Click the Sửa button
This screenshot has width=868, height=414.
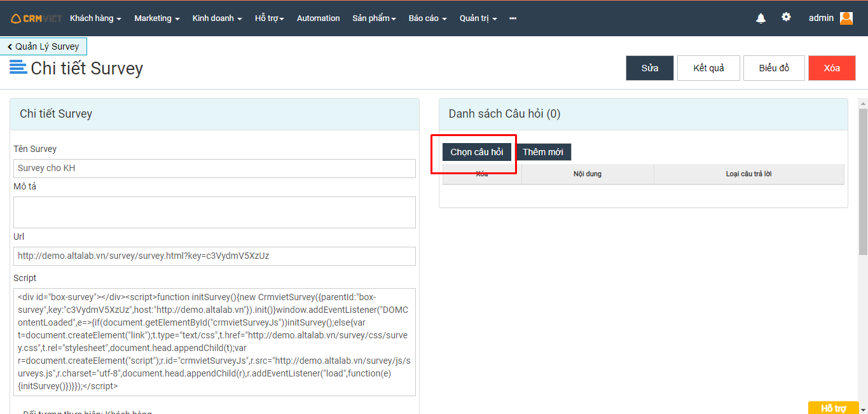click(650, 68)
